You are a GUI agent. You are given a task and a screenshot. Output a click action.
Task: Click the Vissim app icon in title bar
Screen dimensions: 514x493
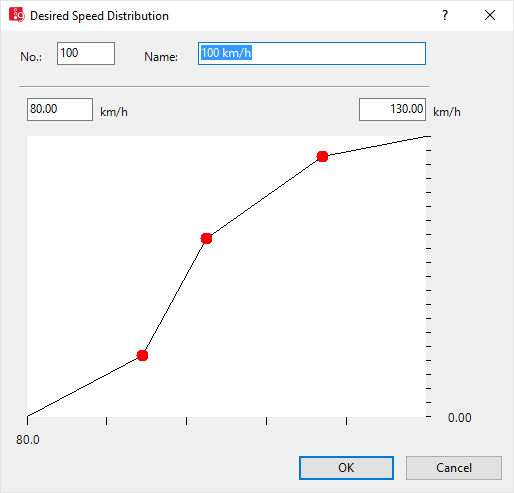[x=17, y=15]
